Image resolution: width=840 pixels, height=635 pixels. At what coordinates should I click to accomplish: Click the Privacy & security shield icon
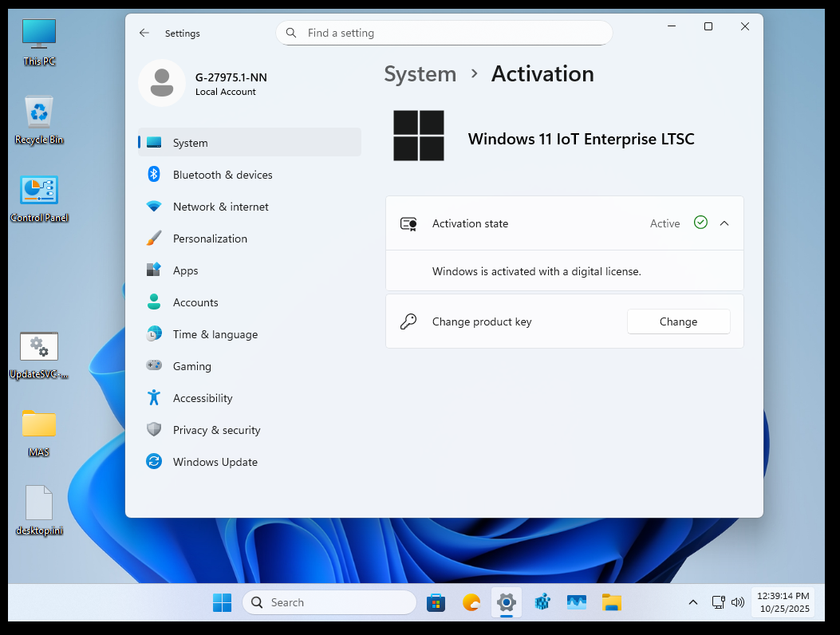(x=154, y=429)
